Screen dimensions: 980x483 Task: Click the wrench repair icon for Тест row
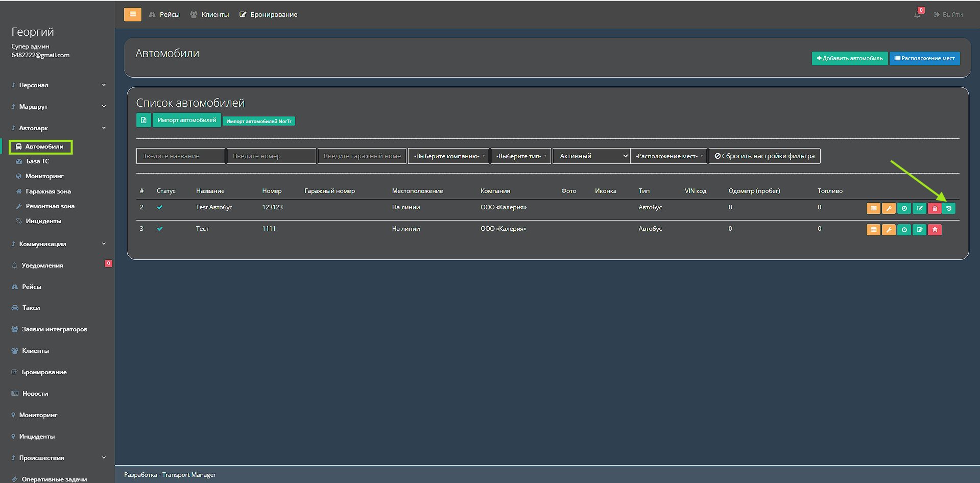[889, 230]
